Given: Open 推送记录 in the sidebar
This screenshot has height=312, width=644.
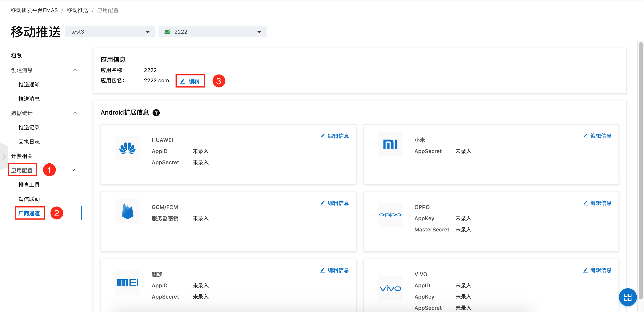Looking at the screenshot, I should 29,127.
